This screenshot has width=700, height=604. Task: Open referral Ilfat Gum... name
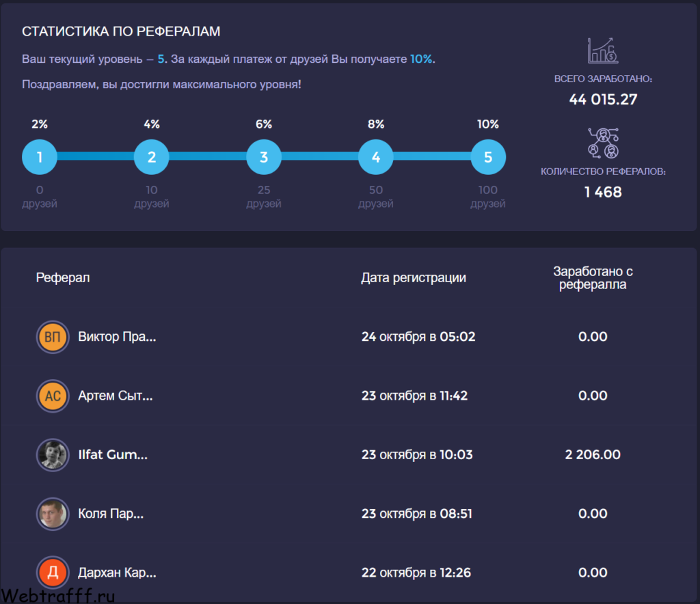point(113,455)
